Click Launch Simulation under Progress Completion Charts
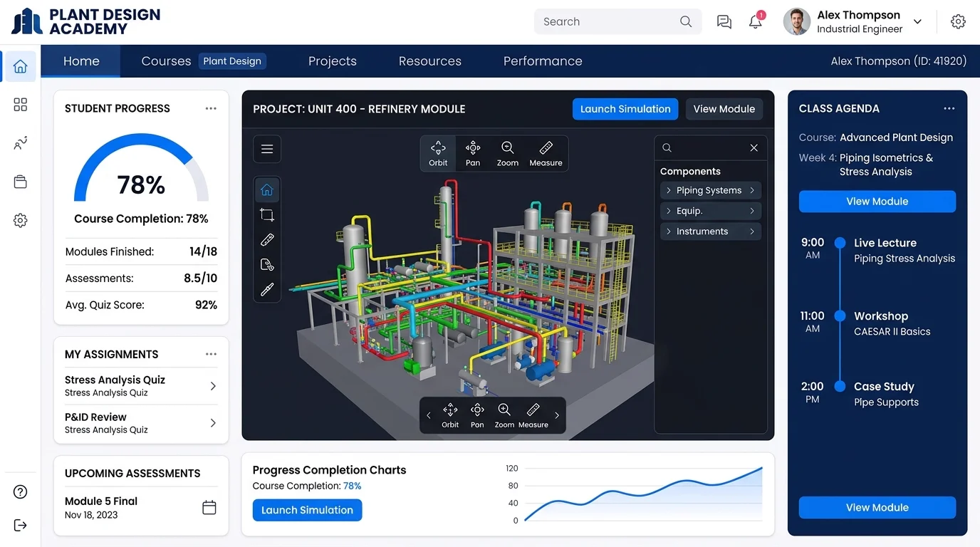The image size is (980, 547). [x=307, y=510]
